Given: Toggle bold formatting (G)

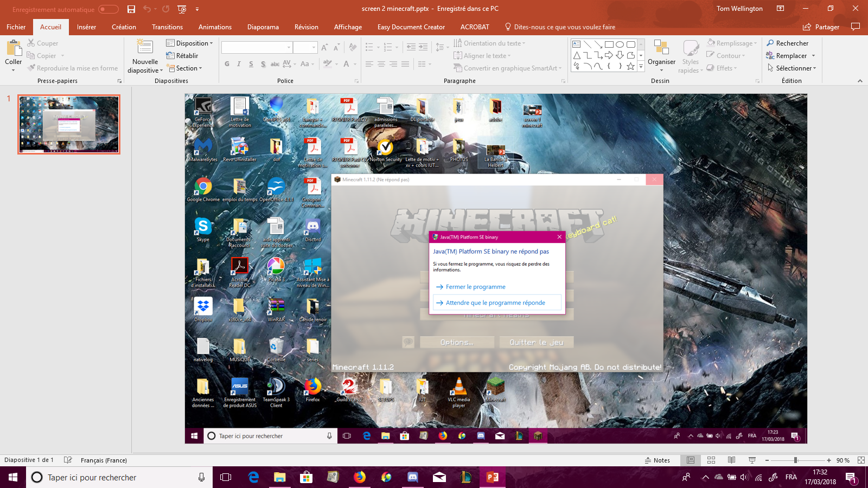Looking at the screenshot, I should (227, 64).
